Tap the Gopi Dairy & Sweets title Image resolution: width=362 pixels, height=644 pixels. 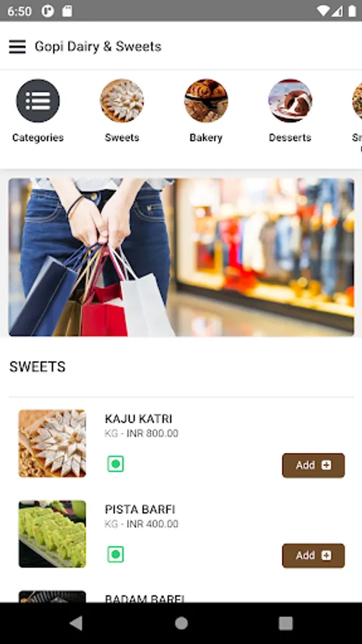(x=98, y=47)
